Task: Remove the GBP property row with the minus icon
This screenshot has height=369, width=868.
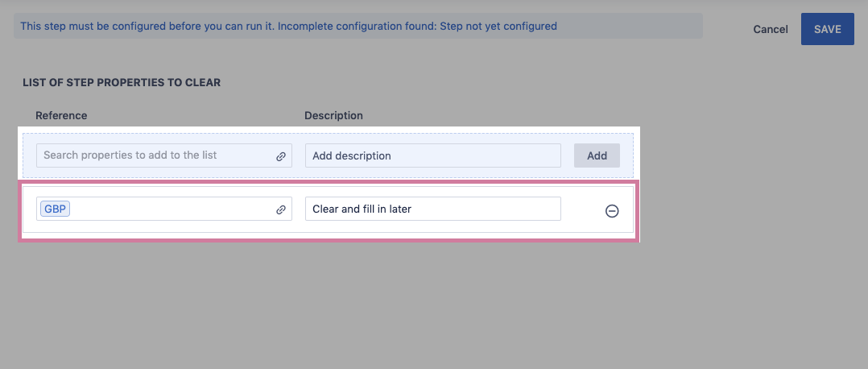Action: click(612, 211)
